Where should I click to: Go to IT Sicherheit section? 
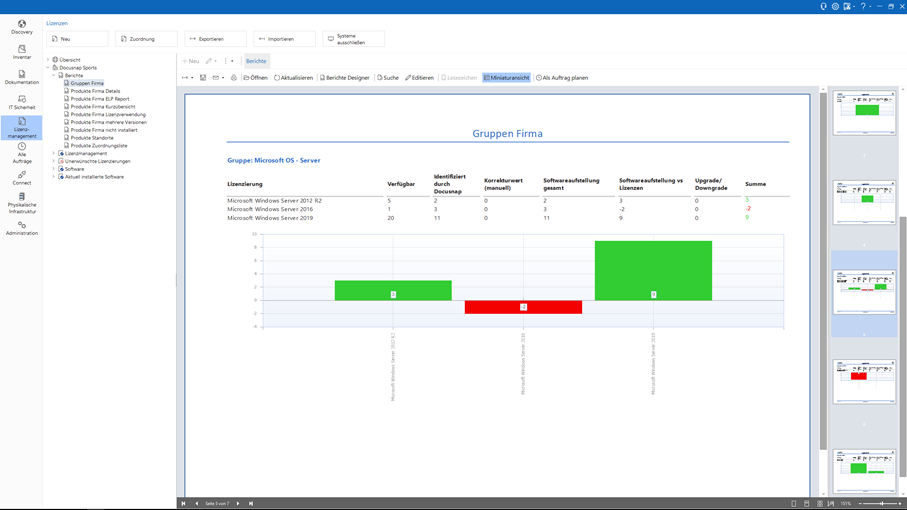pos(21,101)
